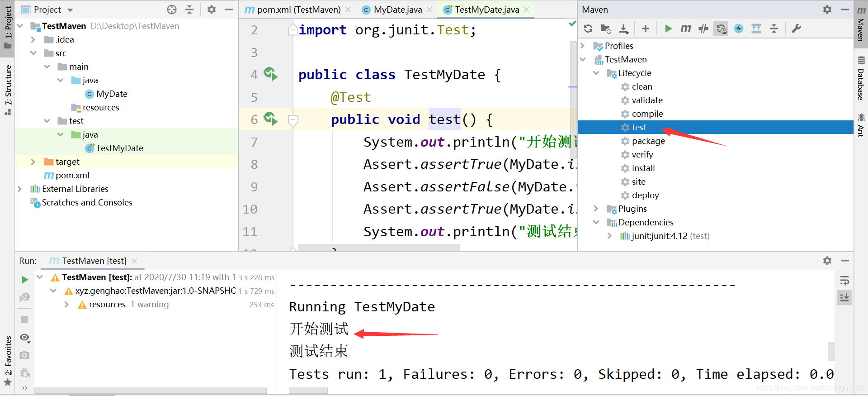Screen dimensions: 868x396
Task: Click Execute Maven Goal m icon
Action: click(x=686, y=29)
